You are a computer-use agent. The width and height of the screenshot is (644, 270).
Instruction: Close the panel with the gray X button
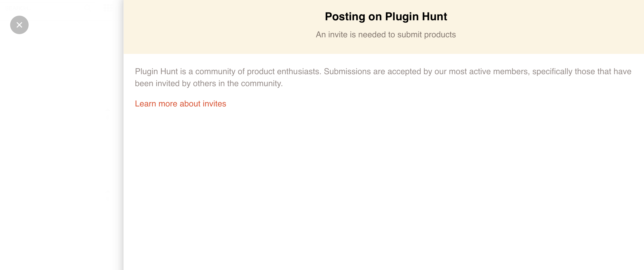pyautogui.click(x=19, y=25)
